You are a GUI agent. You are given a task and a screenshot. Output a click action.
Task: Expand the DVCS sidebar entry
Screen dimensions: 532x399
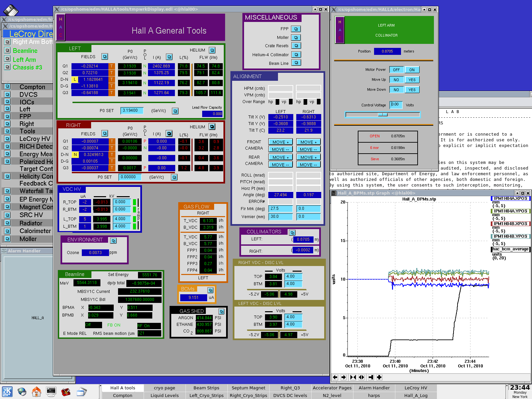[7, 94]
